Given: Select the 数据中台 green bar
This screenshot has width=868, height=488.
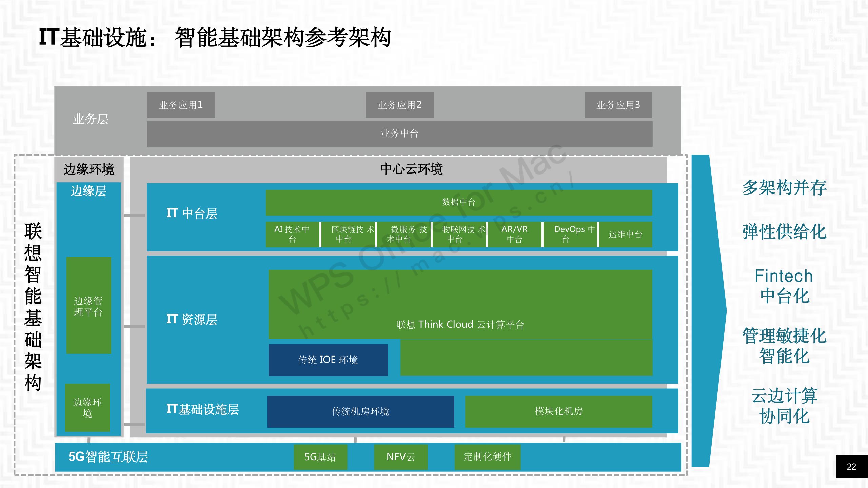Looking at the screenshot, I should pyautogui.click(x=459, y=202).
